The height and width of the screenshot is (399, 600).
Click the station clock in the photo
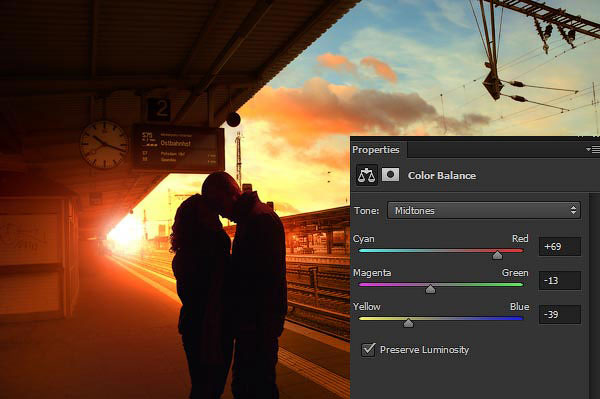(104, 145)
